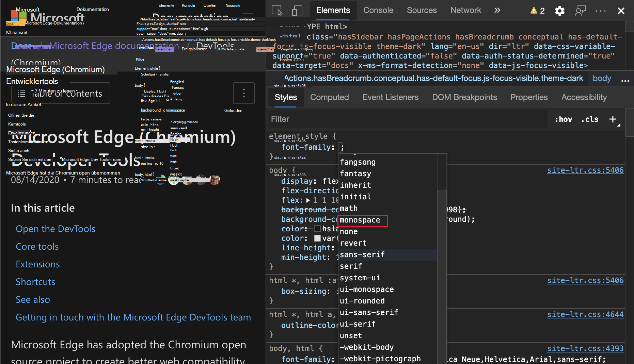Follow the See also article link
This screenshot has height=364, width=634.
33,300
